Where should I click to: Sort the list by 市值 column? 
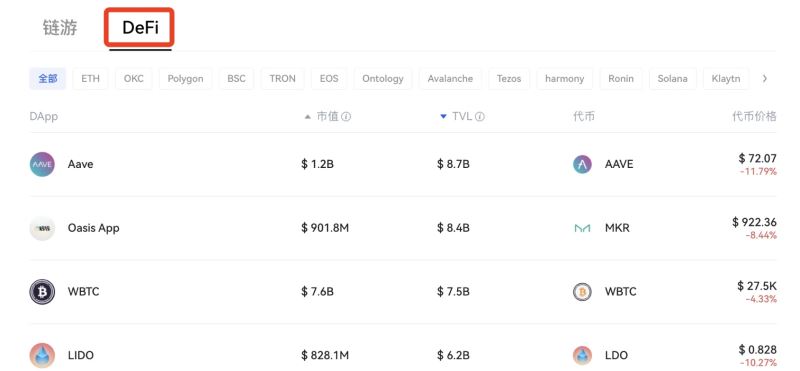tap(327, 116)
